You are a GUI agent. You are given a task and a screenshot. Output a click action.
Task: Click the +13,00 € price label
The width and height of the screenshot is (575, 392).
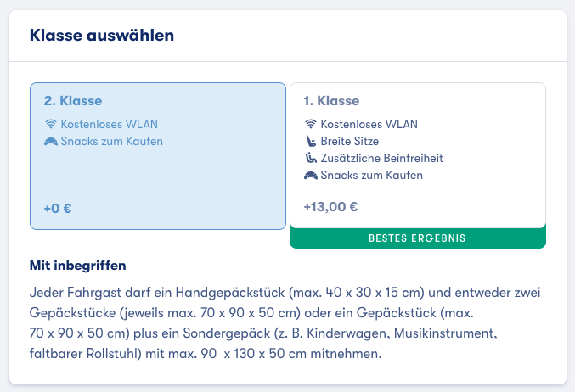(330, 207)
